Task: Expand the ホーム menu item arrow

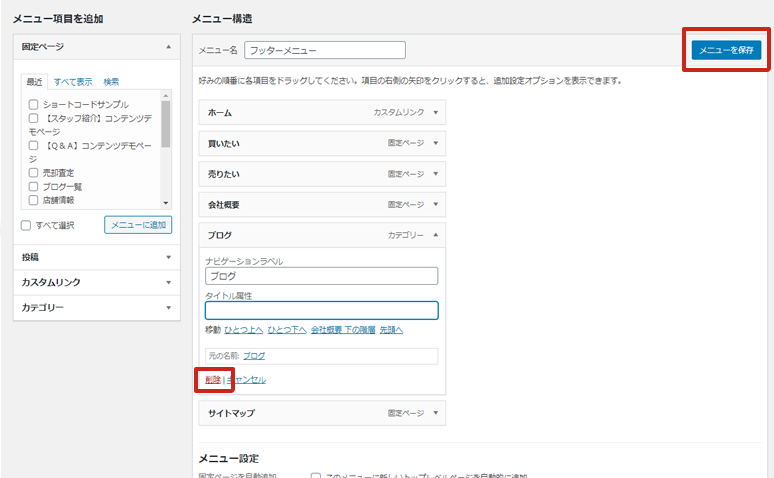Action: (436, 113)
